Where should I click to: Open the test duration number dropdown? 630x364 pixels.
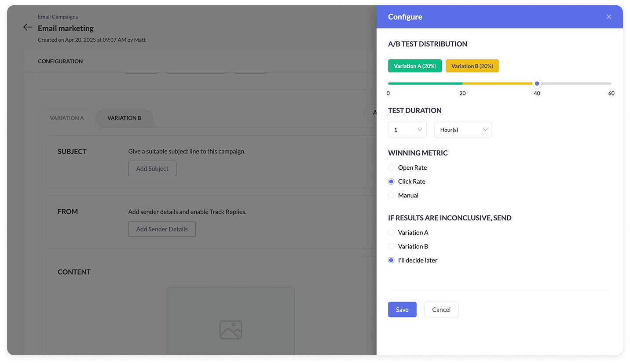pos(407,130)
